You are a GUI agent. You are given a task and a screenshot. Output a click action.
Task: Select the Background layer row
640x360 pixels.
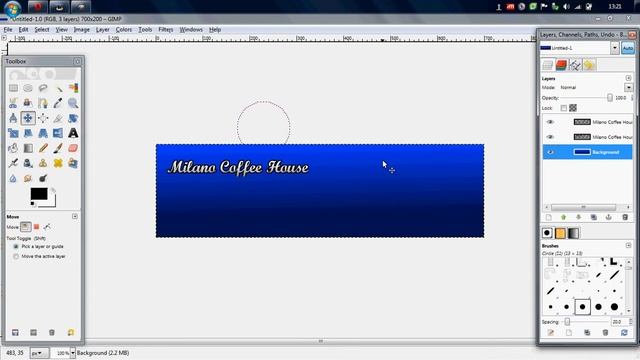point(588,152)
